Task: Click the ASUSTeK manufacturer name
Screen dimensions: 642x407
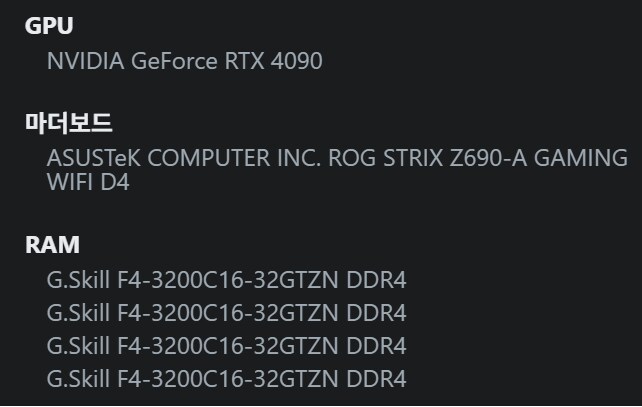Action: 94,158
